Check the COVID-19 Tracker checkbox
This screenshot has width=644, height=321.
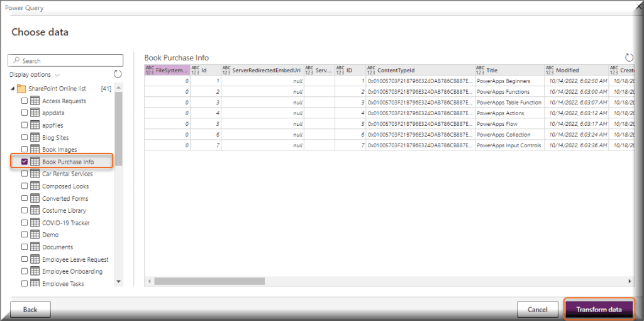[x=25, y=222]
